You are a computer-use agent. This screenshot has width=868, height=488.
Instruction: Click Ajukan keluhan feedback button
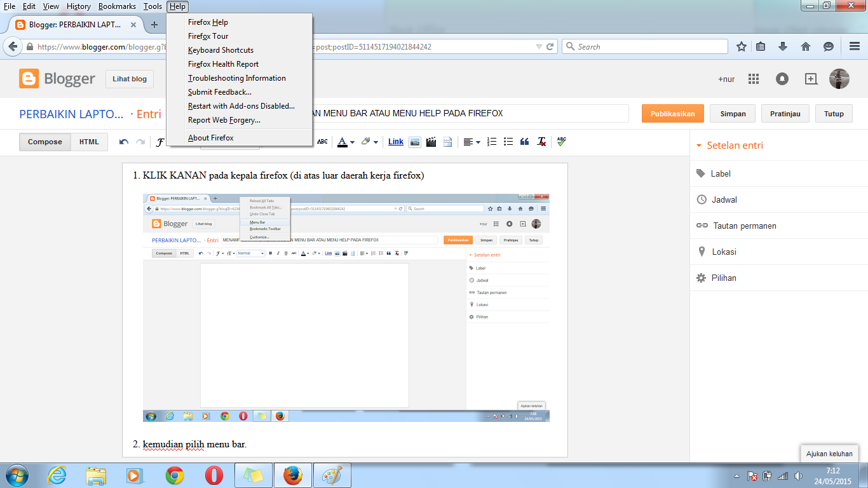tap(829, 454)
